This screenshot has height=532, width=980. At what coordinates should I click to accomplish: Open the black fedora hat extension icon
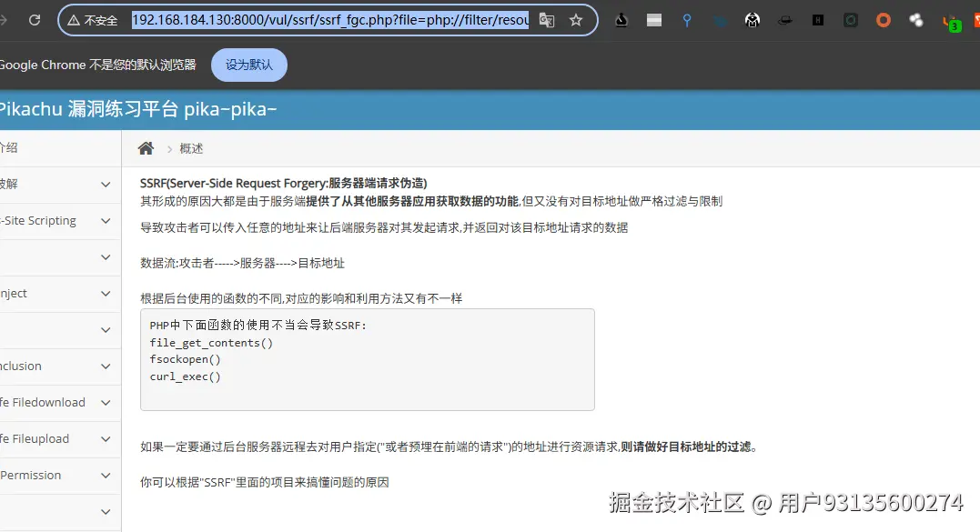(x=785, y=21)
